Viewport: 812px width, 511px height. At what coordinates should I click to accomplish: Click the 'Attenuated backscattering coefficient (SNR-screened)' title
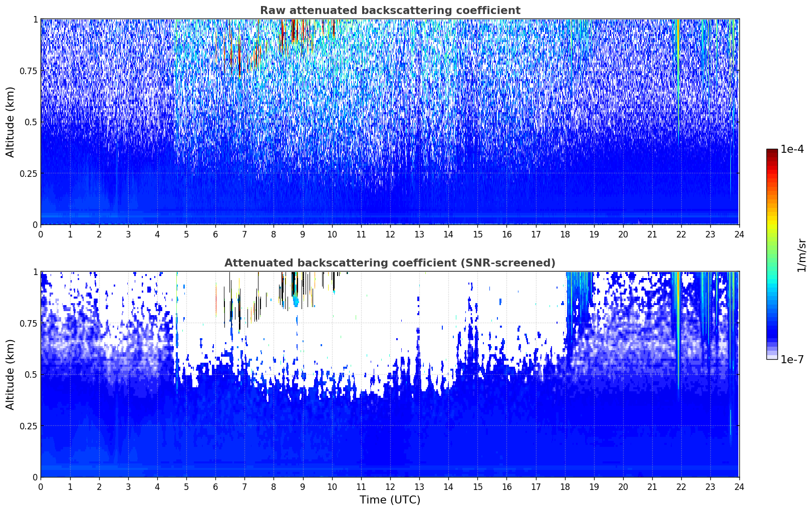click(x=390, y=263)
